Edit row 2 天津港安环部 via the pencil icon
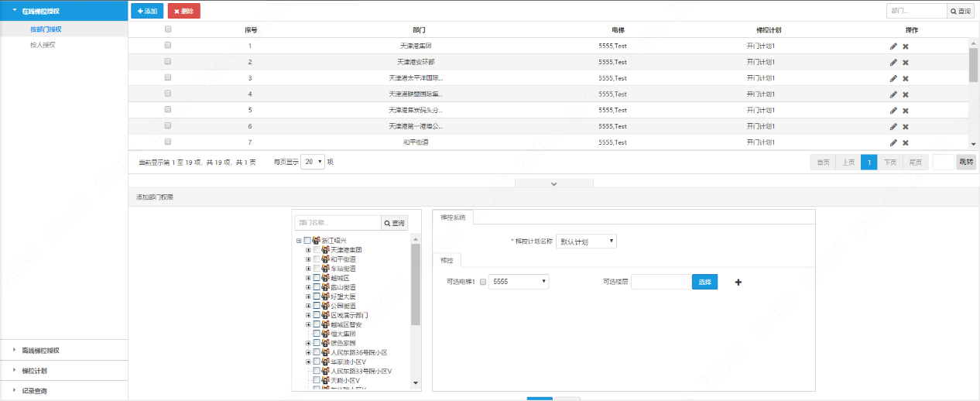This screenshot has height=401, width=980. (x=893, y=62)
